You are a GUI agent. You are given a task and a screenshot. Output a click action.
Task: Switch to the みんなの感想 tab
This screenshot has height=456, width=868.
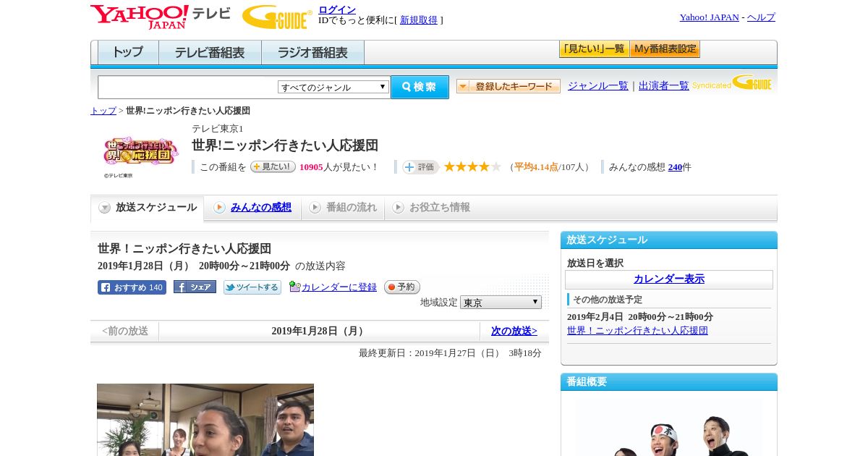click(x=252, y=208)
